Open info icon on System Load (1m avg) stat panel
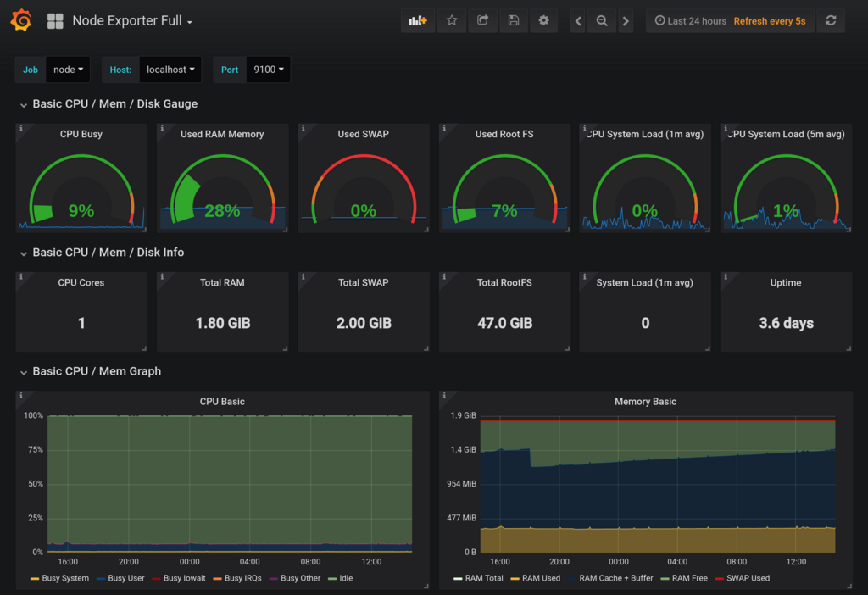This screenshot has width=868, height=595. [x=584, y=276]
